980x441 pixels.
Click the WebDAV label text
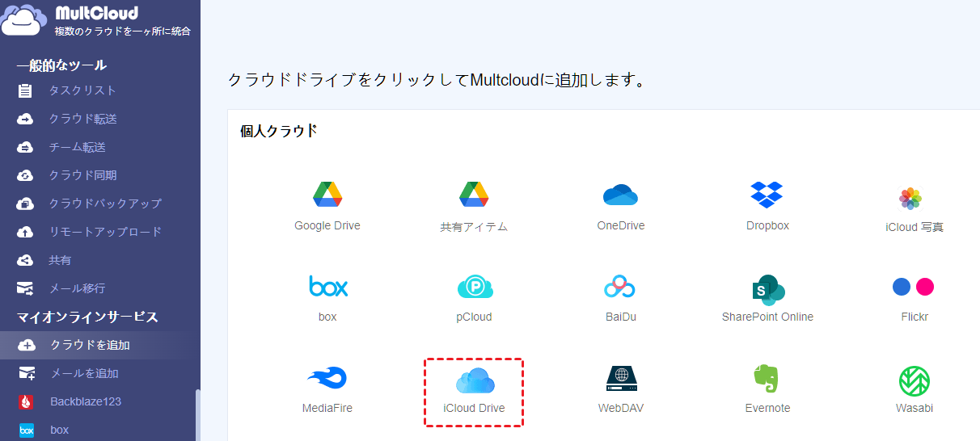[x=621, y=408]
